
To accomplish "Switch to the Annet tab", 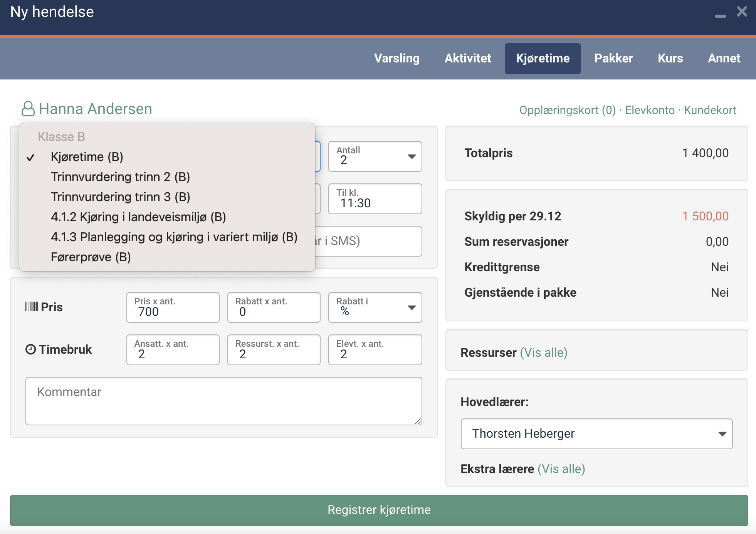I will (x=724, y=58).
